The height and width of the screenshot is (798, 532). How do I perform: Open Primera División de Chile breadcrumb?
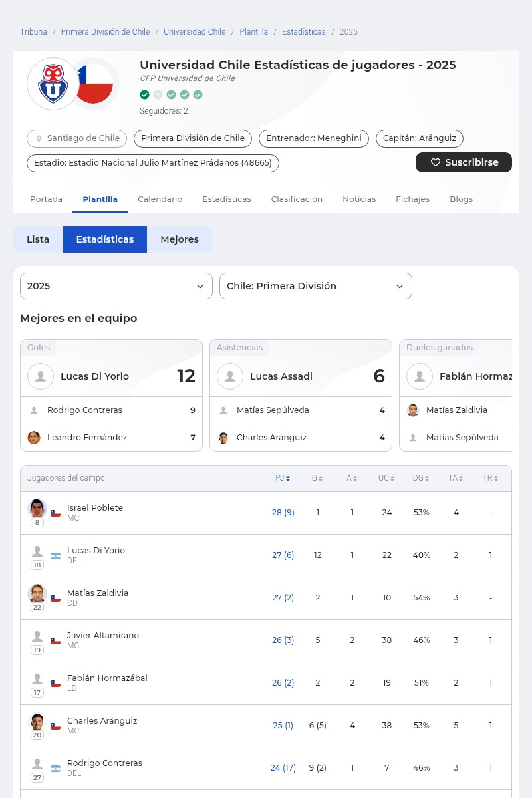(x=105, y=32)
